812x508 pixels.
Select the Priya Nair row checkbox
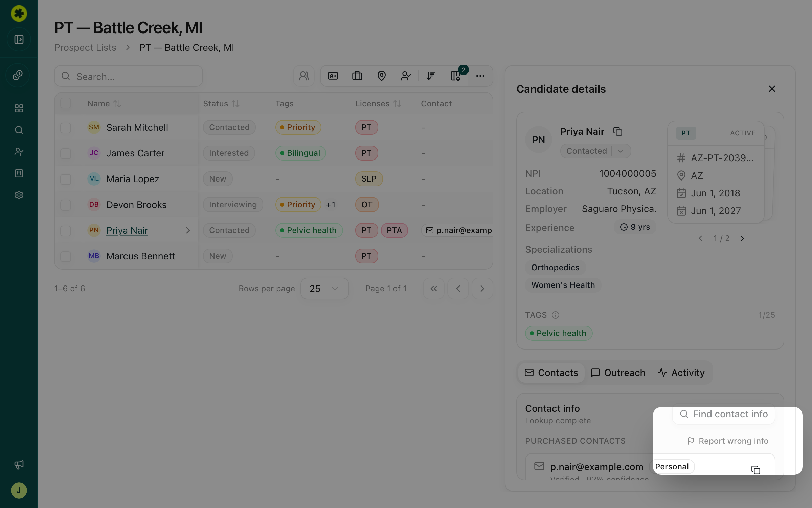tap(66, 231)
